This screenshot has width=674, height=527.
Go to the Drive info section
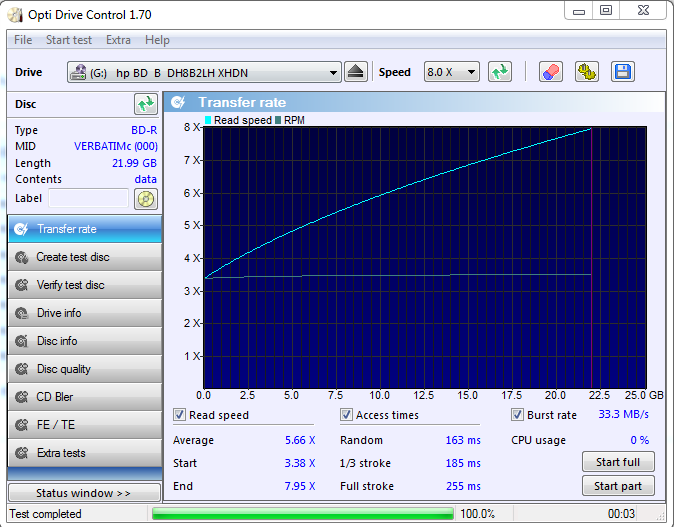click(85, 313)
